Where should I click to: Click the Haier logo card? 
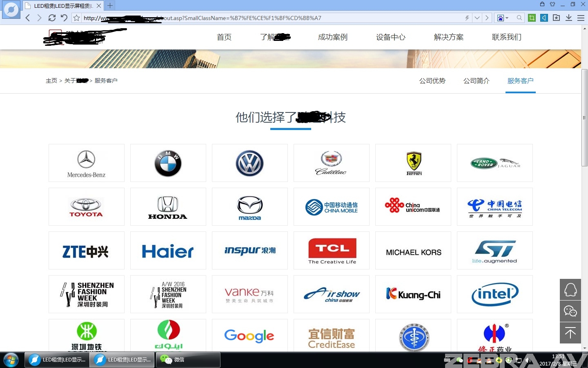click(168, 250)
